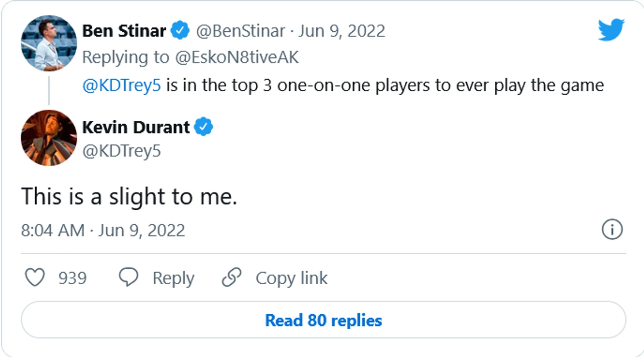Viewport: 644px width, 357px height.
Task: Click the copy link chain icon
Action: point(232,278)
